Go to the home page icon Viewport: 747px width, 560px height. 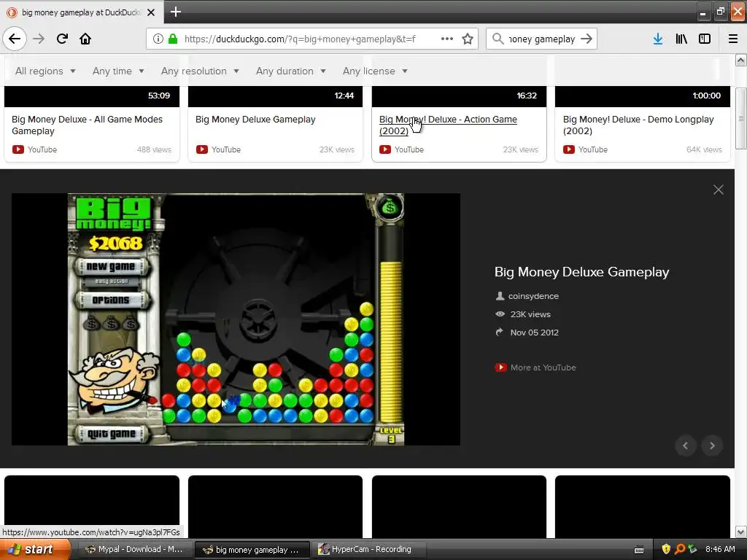point(85,39)
